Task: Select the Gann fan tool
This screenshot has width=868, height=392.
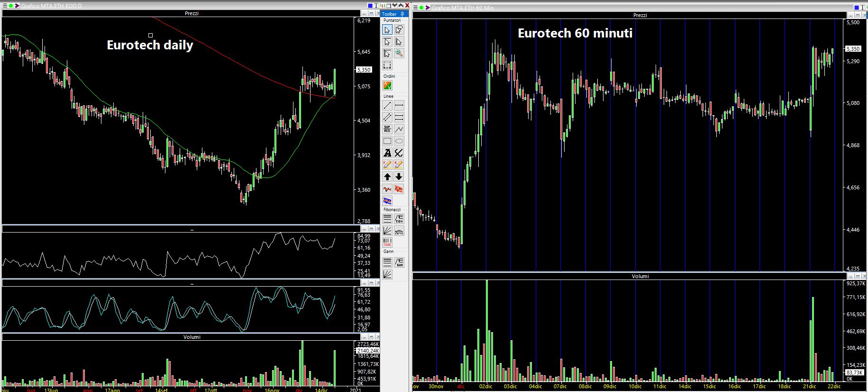Action: tap(387, 274)
